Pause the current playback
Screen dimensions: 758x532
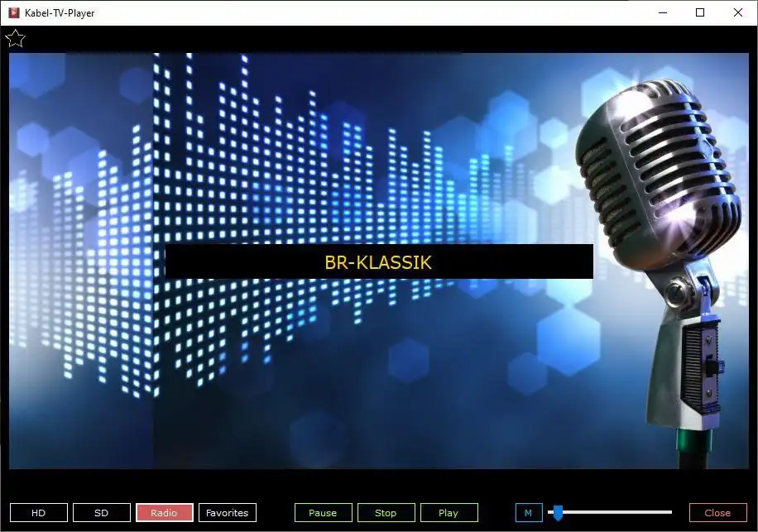pos(323,513)
